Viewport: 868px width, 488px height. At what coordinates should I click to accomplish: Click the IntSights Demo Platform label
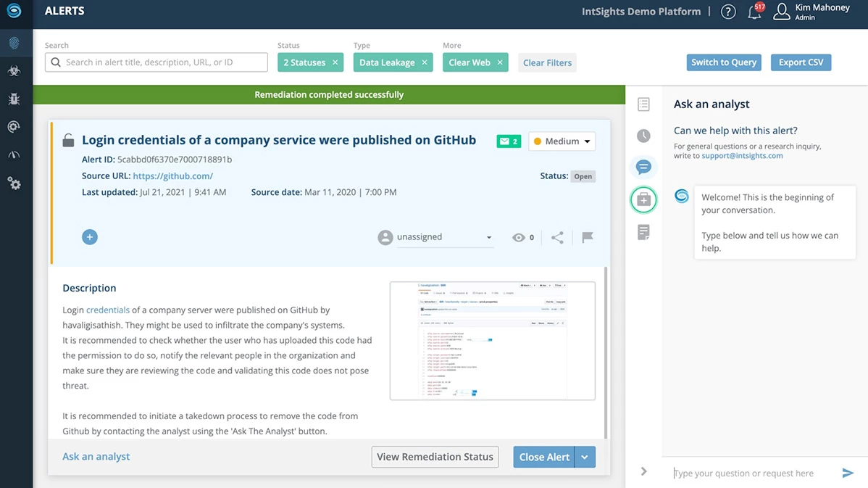(641, 12)
